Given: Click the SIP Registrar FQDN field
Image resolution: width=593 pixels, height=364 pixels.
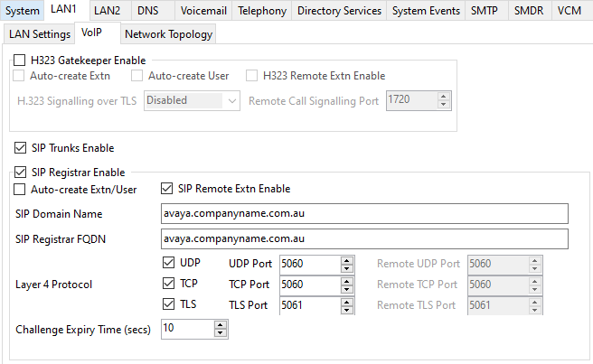Looking at the screenshot, I should tap(364, 238).
